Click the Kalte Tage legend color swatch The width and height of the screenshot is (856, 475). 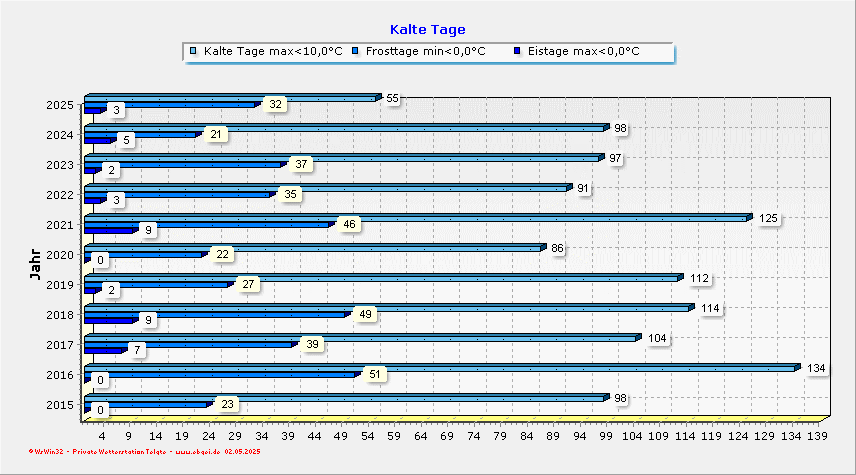tap(193, 51)
